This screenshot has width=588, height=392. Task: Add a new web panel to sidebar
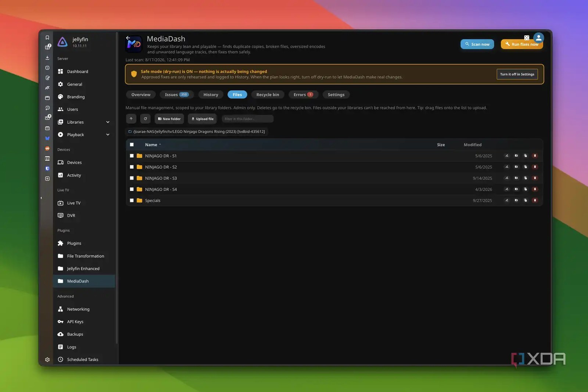[x=47, y=179]
